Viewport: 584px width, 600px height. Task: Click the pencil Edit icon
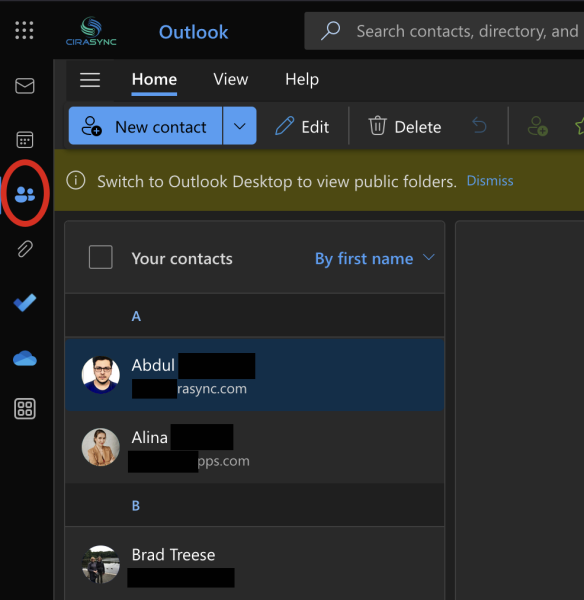[284, 126]
